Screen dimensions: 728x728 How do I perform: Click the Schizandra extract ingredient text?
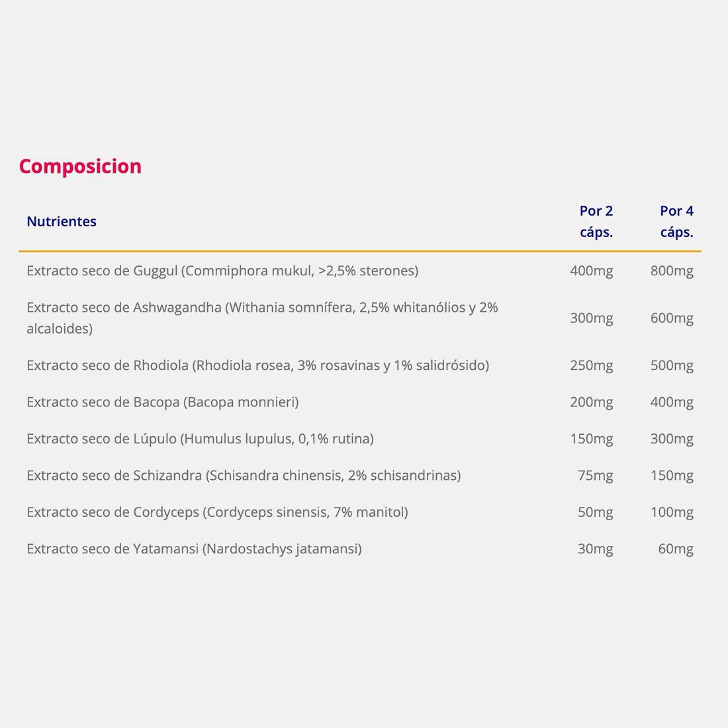[x=244, y=475]
